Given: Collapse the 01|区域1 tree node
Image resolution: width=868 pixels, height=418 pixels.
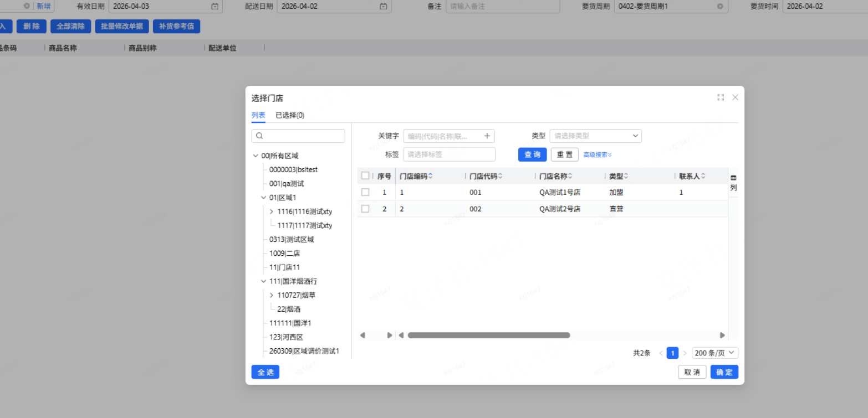Looking at the screenshot, I should coord(263,198).
